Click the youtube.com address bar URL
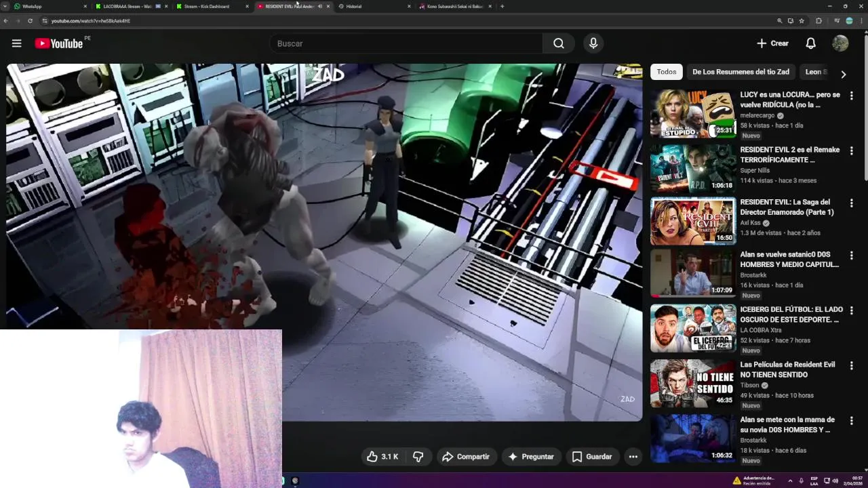This screenshot has width=868, height=488. [x=90, y=21]
